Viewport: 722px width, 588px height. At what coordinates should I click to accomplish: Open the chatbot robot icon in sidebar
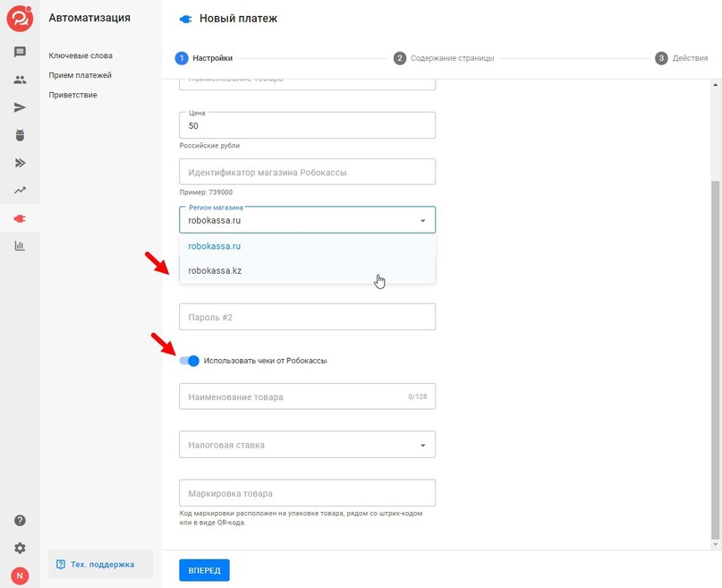(x=20, y=135)
